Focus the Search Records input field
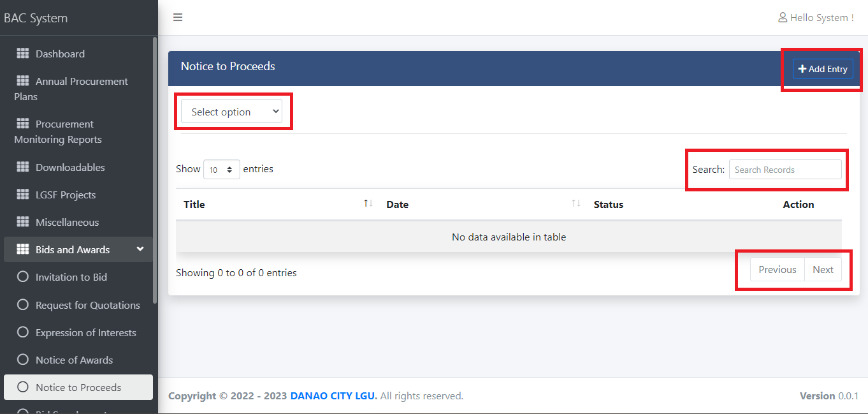 785,169
